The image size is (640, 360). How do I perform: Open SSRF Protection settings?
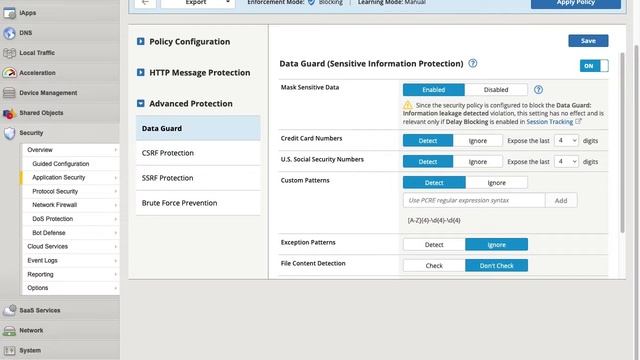pos(198,178)
